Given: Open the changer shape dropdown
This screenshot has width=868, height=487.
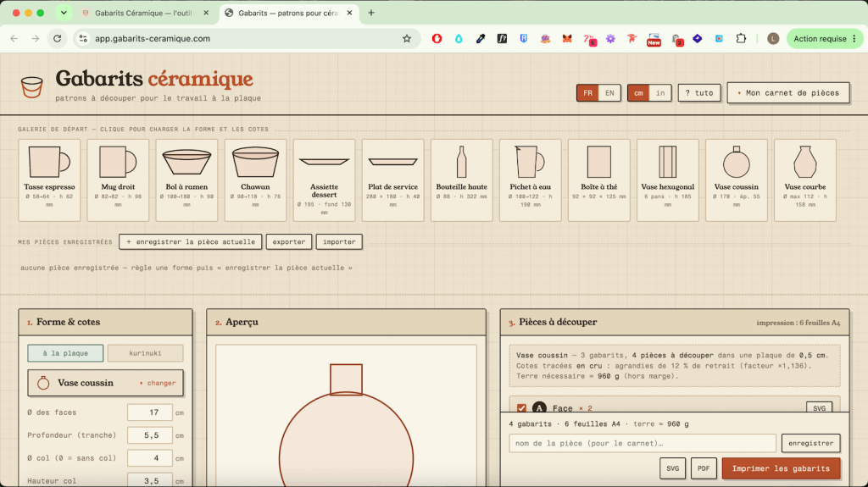Looking at the screenshot, I should [158, 383].
